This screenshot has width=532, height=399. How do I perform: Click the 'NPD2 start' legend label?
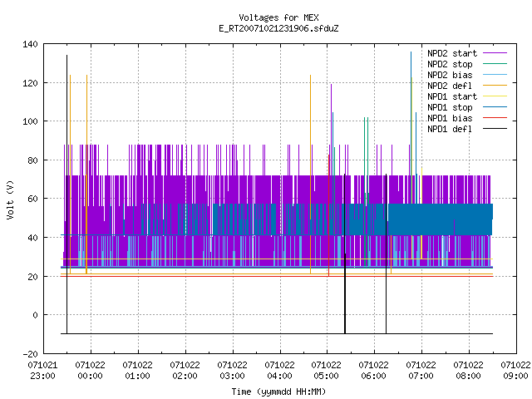click(452, 53)
